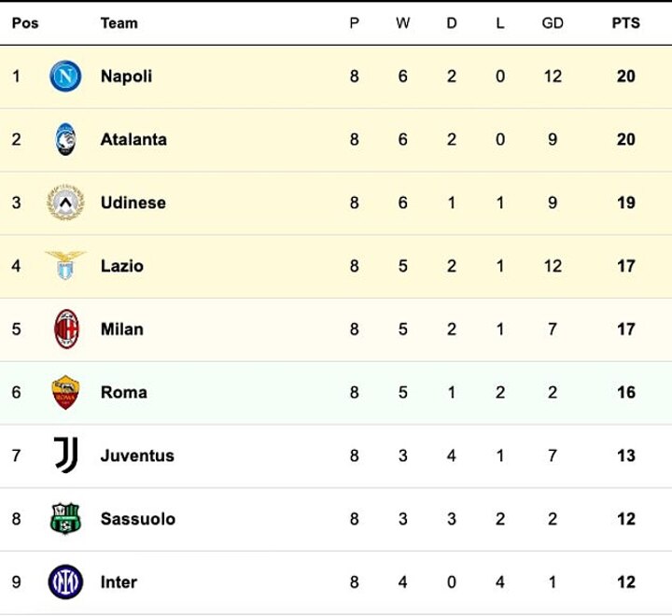This screenshot has width=672, height=616.
Task: Sort by the GD column header
Action: point(553,23)
